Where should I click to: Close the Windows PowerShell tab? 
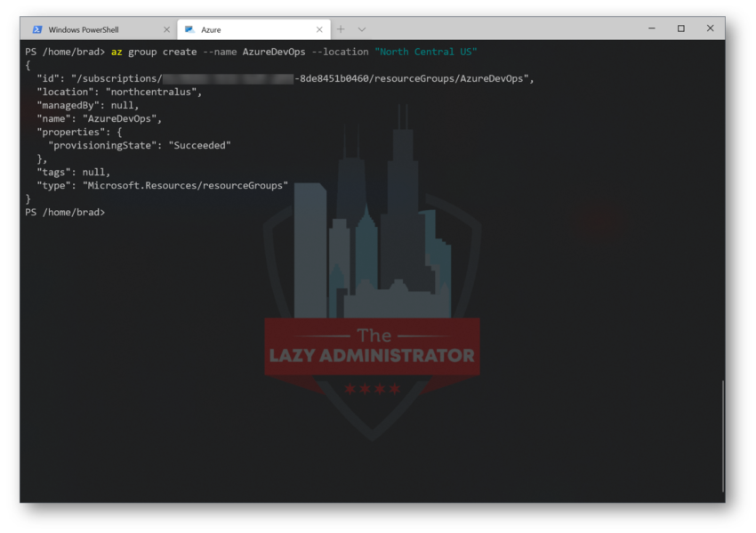coord(167,29)
